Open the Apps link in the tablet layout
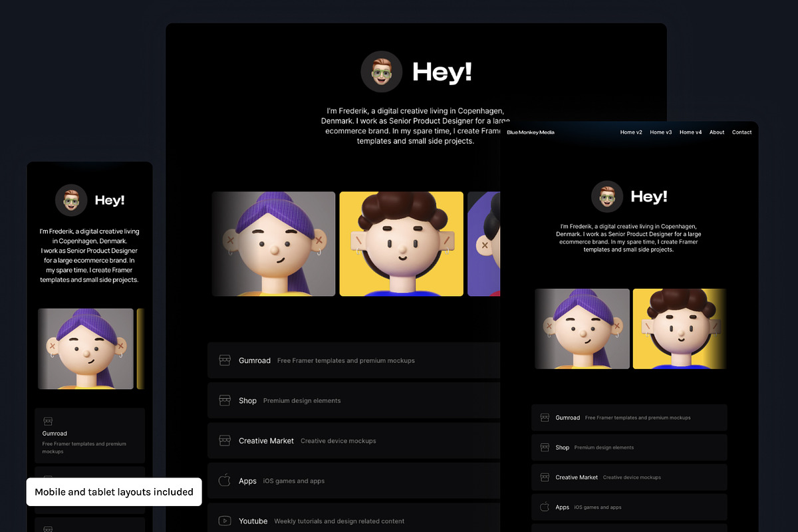The image size is (798, 532). [629, 507]
